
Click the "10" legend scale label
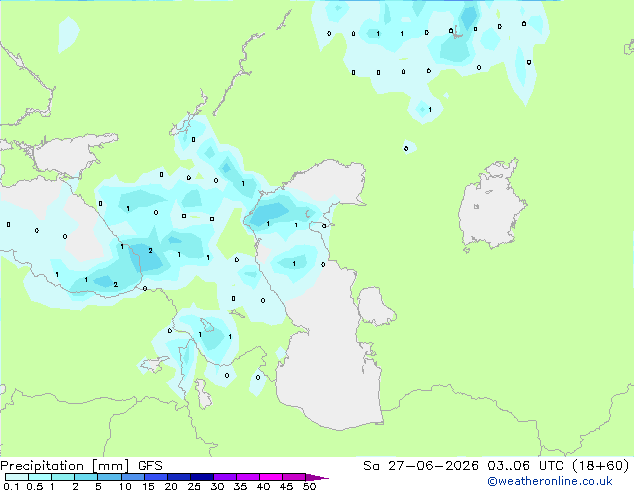pyautogui.click(x=125, y=486)
